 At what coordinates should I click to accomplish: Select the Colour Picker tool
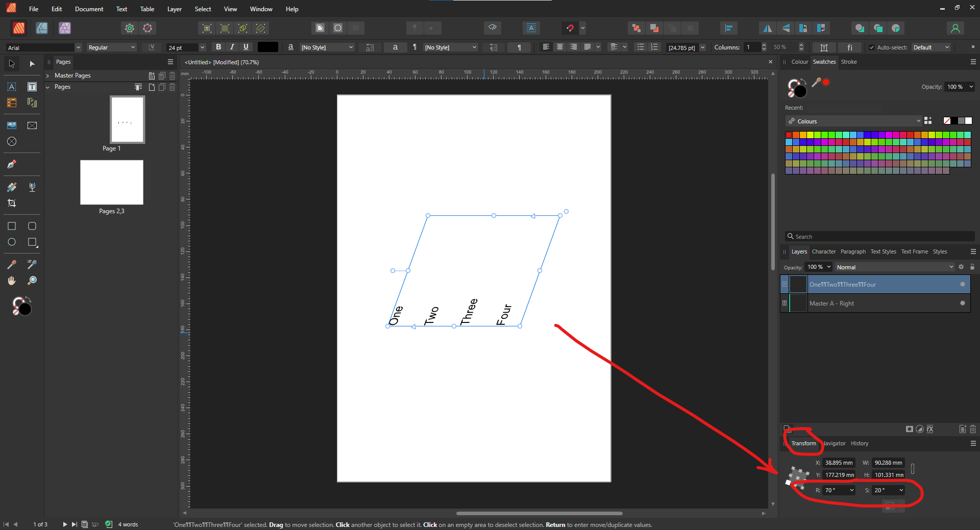[x=12, y=264]
